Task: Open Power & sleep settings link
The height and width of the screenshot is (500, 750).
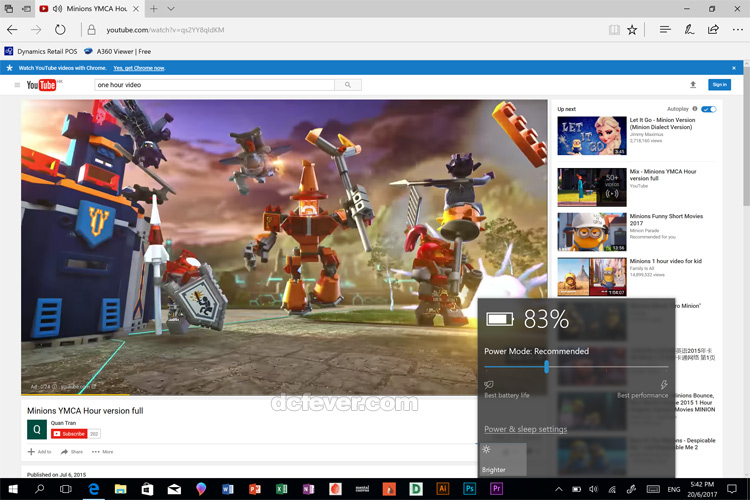Action: 525,429
